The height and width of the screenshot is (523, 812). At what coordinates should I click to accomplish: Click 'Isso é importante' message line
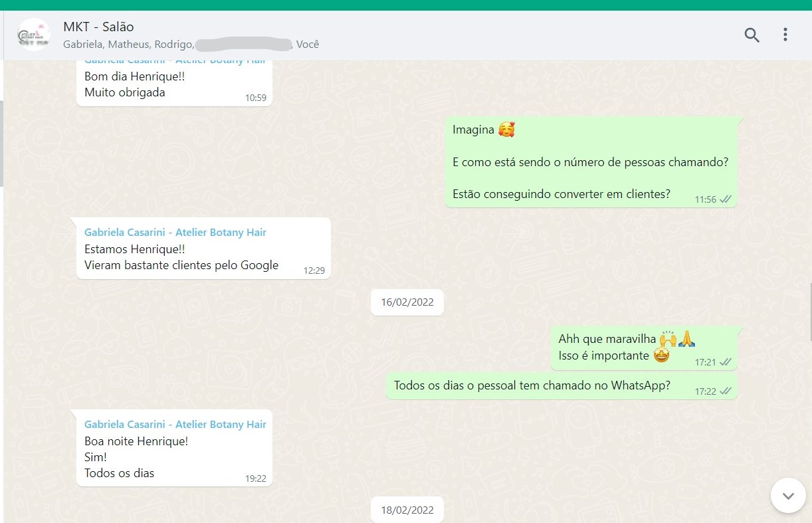614,356
